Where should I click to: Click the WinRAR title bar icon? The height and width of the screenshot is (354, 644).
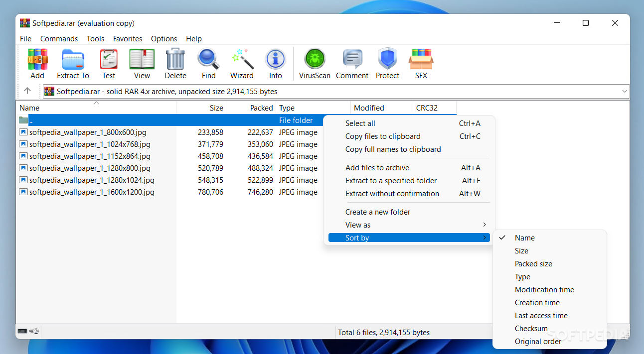click(x=24, y=23)
